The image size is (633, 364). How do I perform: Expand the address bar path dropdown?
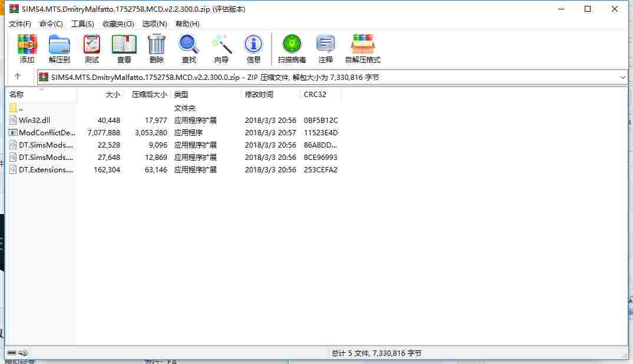[622, 78]
